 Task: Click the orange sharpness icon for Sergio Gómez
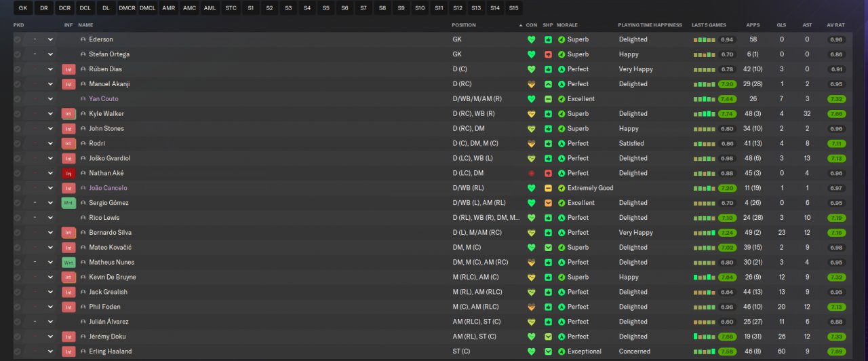click(x=548, y=203)
